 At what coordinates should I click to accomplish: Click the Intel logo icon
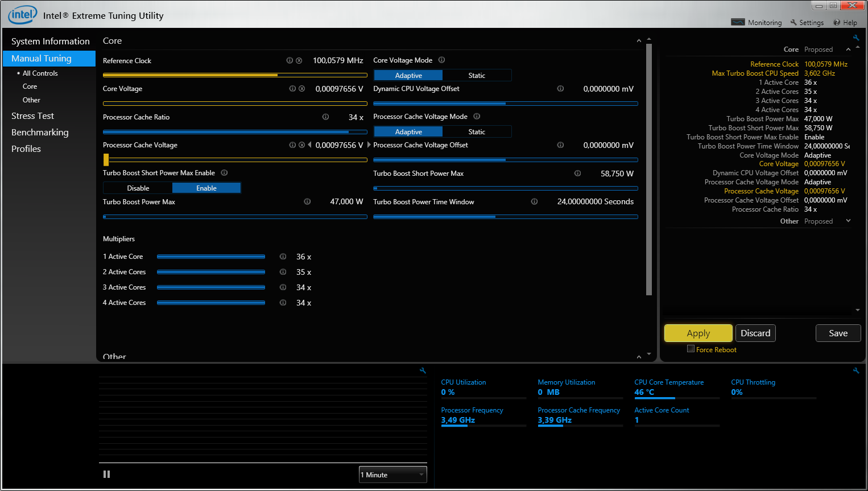click(x=22, y=15)
